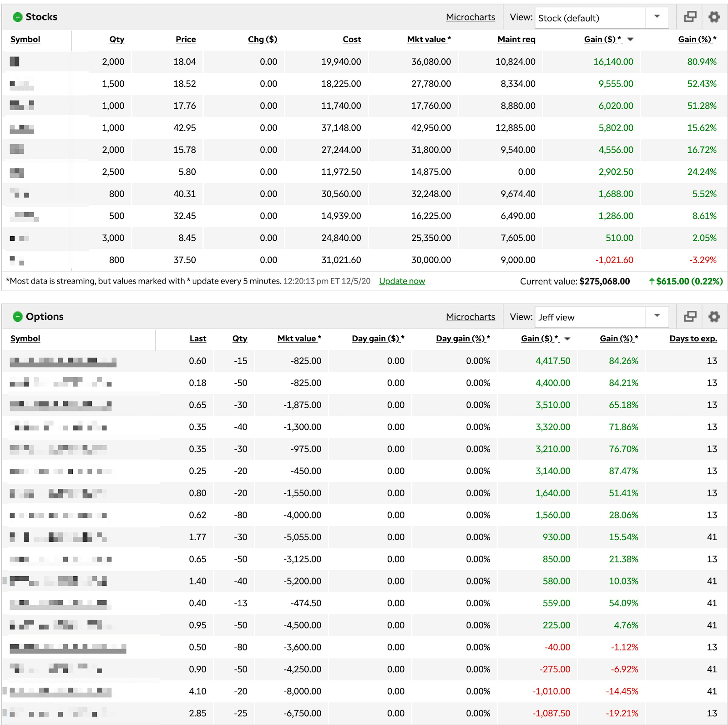Sort Options table by Days to exp.

click(x=693, y=339)
